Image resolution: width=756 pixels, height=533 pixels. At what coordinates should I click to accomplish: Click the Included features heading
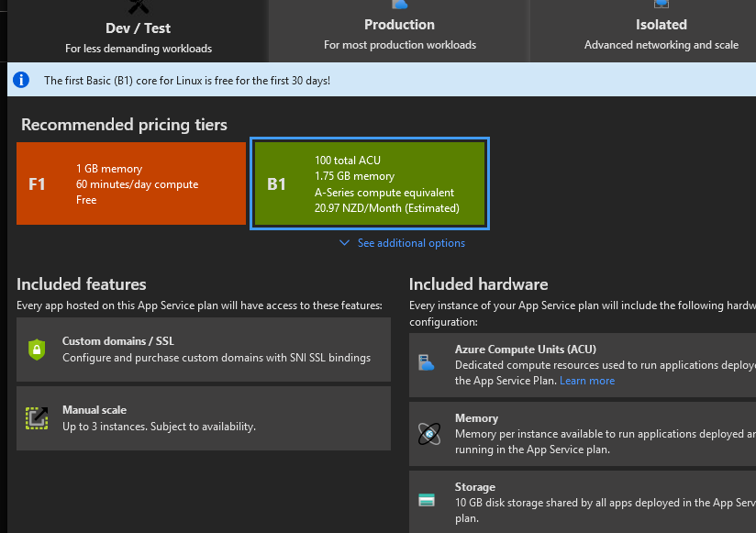click(82, 284)
